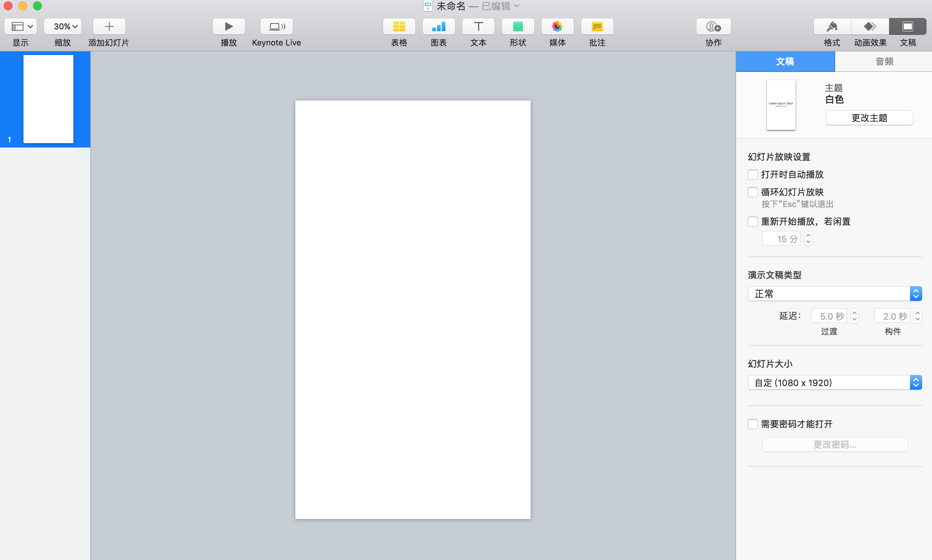The width and height of the screenshot is (932, 560).
Task: Add a comment using the 批注 icon
Action: (597, 26)
